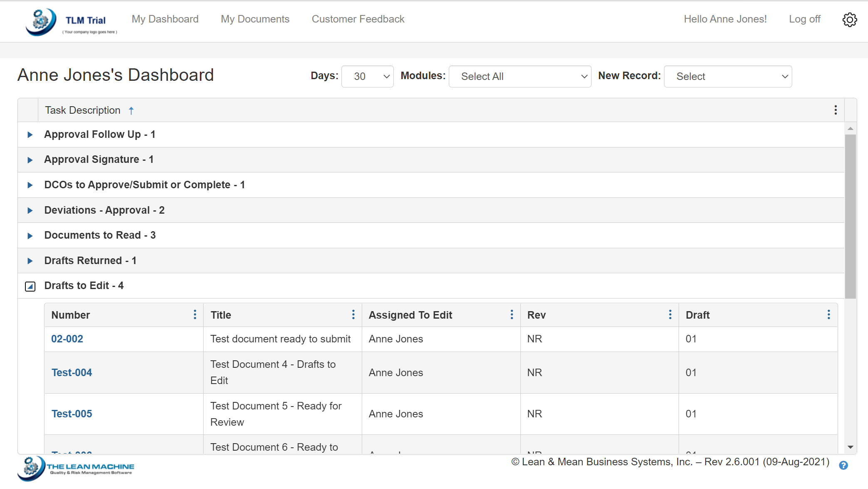Toggle Task Description sort arrow
Viewport: 868px width, 489px height.
(x=131, y=110)
